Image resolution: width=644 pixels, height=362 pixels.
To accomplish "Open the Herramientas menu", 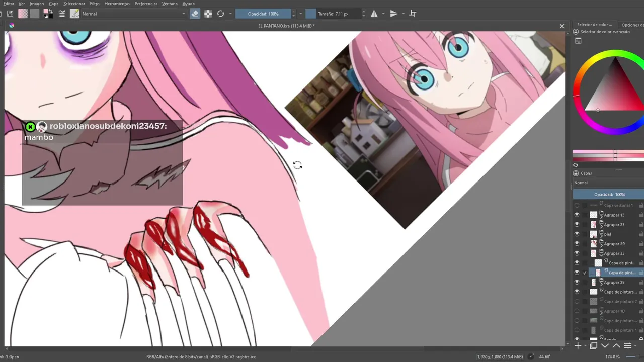I will click(x=117, y=4).
